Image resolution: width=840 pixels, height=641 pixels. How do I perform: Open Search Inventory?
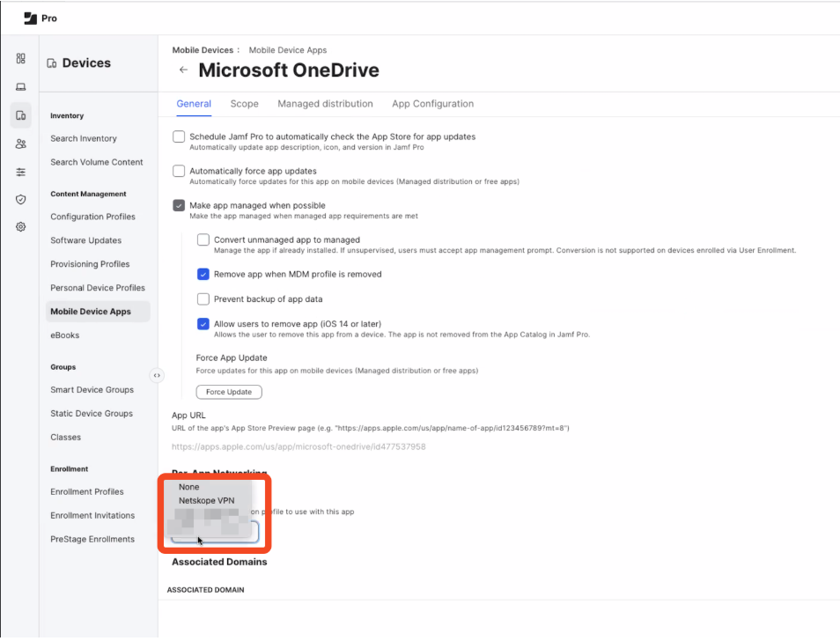click(84, 139)
